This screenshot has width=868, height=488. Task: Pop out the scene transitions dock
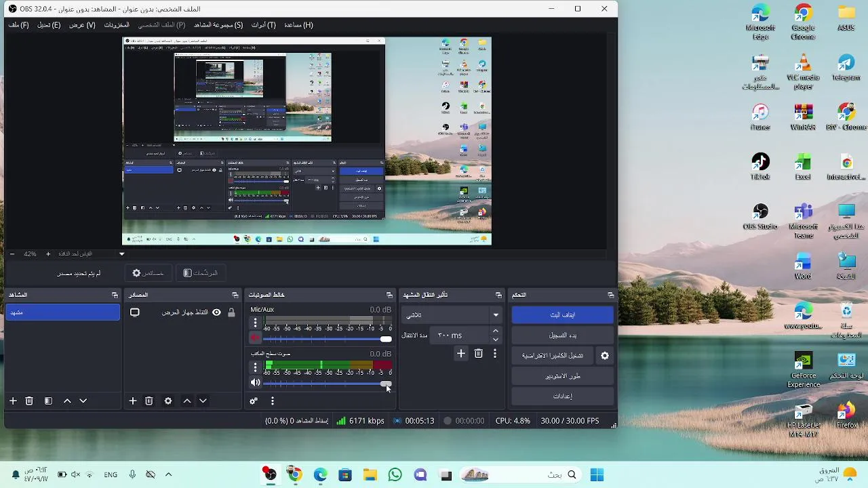coord(498,295)
